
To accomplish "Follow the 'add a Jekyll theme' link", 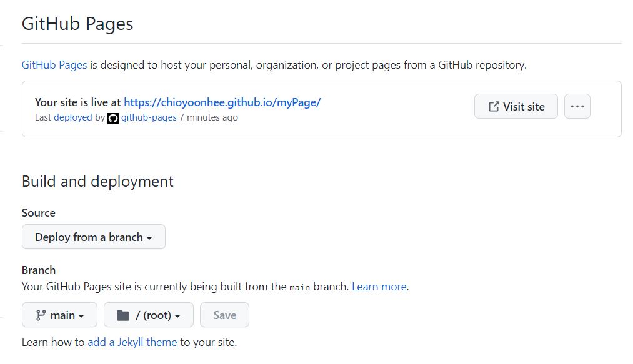I will coord(132,342).
